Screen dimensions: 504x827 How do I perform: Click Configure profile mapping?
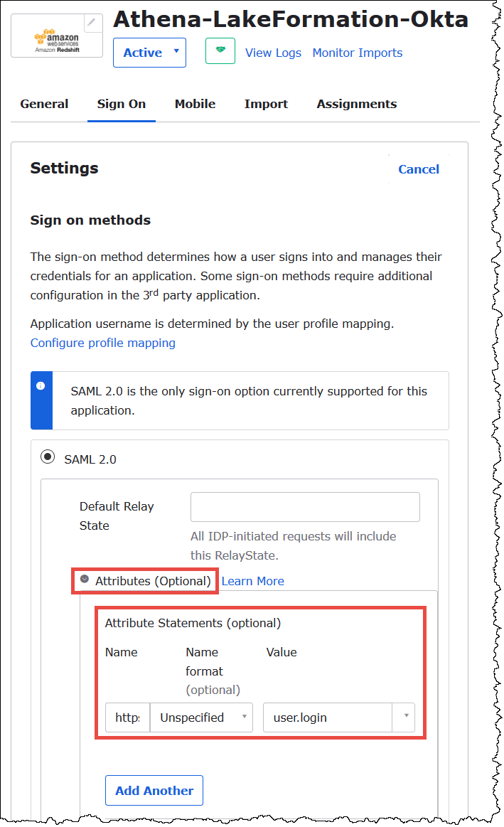point(102,343)
